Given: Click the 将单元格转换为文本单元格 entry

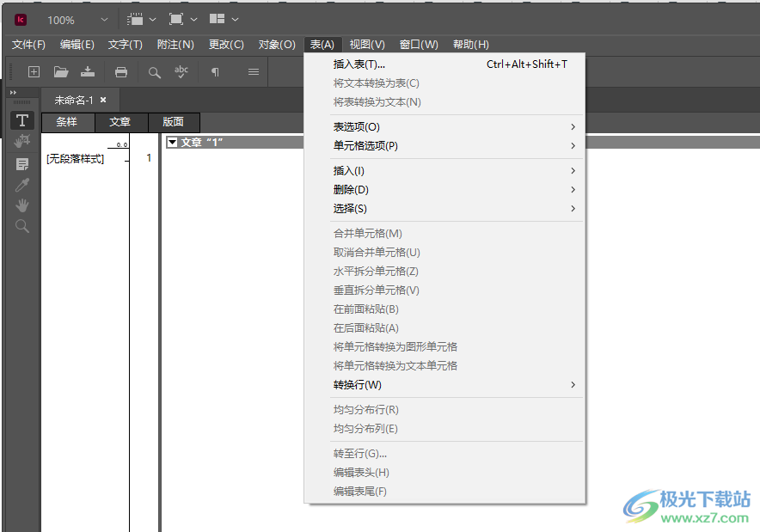Looking at the screenshot, I should click(x=444, y=366).
